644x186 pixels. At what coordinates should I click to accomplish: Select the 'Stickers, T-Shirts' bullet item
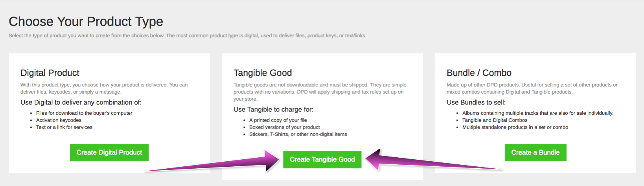(298, 134)
